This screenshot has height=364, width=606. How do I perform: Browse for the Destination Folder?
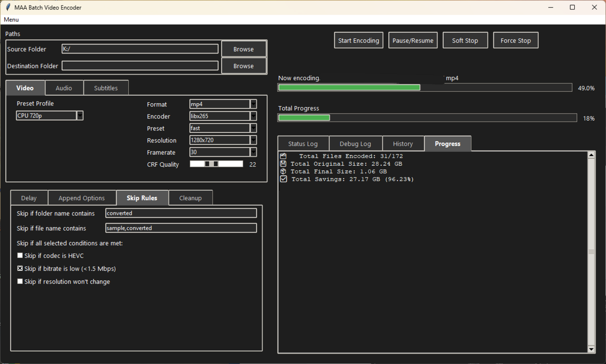click(x=243, y=66)
